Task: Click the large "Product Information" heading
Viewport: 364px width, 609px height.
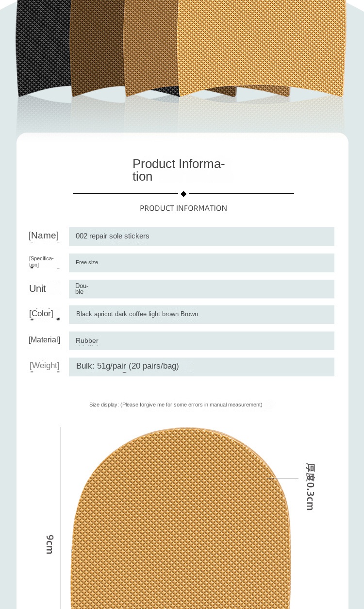Action: [179, 170]
